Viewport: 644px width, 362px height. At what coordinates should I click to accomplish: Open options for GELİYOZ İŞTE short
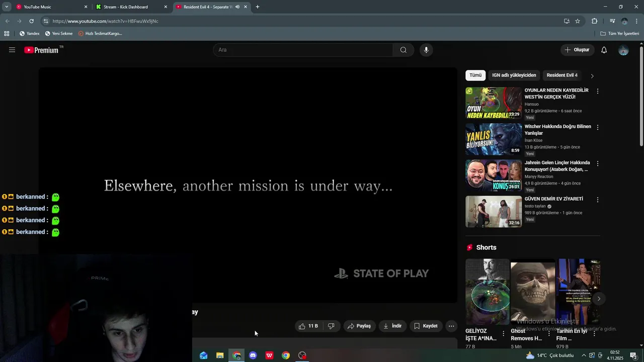(x=503, y=333)
